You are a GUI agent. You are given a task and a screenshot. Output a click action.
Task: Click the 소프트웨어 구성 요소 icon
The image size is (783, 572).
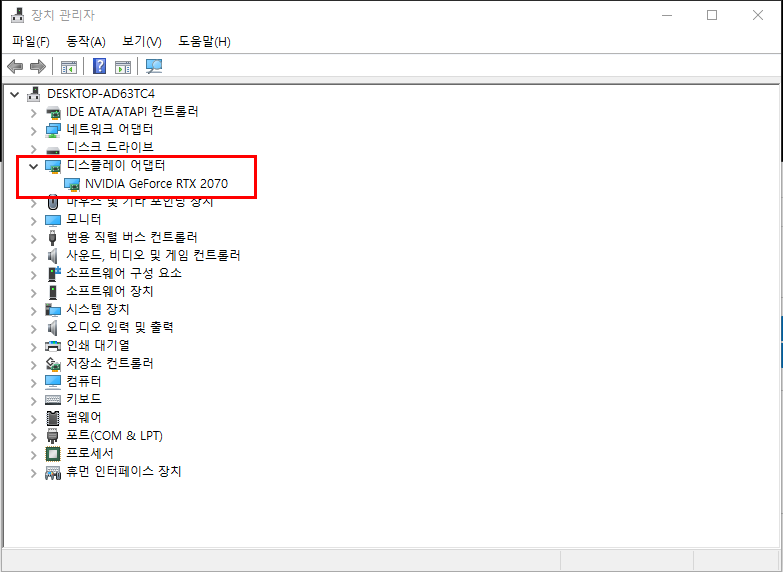click(x=53, y=274)
